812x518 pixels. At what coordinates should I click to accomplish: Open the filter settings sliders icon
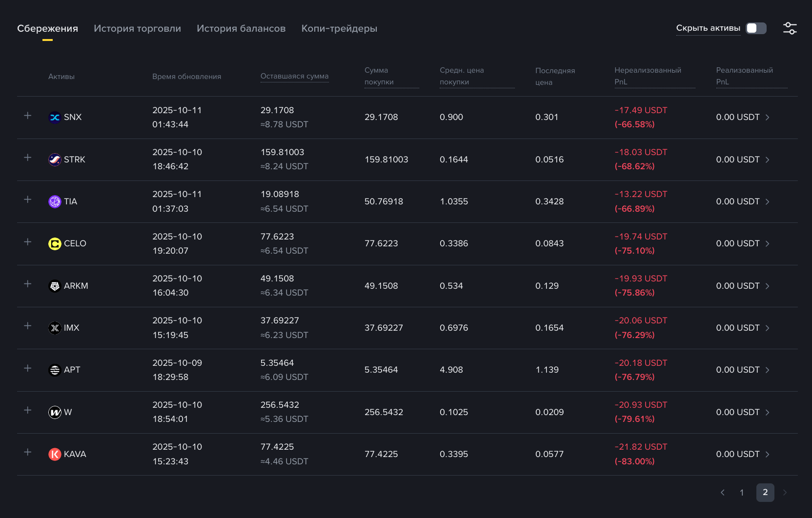click(790, 28)
